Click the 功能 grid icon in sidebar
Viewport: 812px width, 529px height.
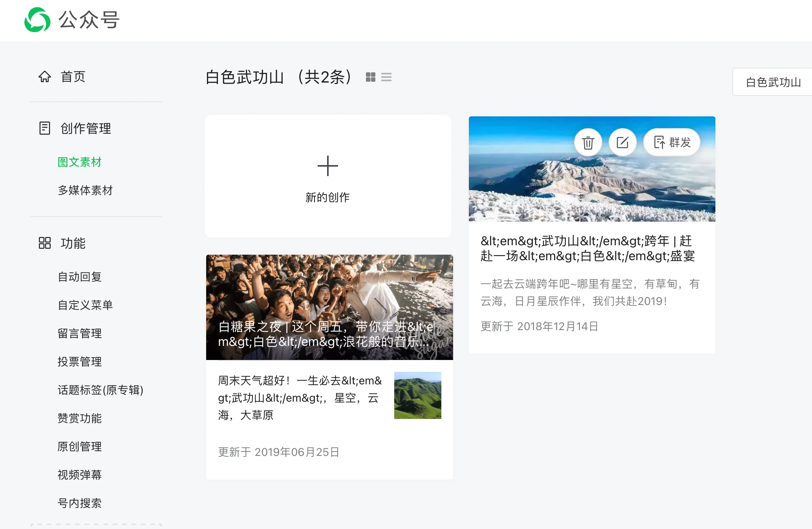(44, 243)
